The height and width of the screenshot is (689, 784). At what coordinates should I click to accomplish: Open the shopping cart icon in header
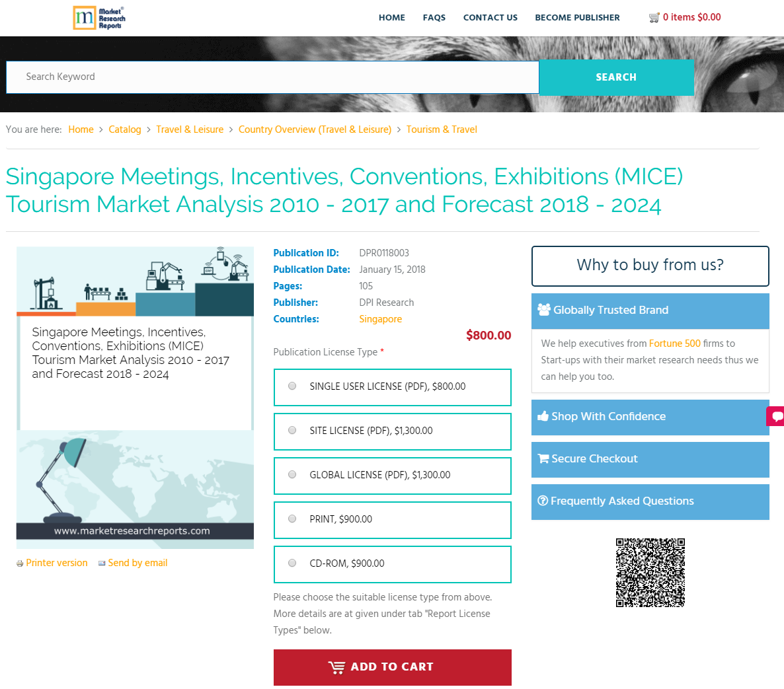pos(654,18)
